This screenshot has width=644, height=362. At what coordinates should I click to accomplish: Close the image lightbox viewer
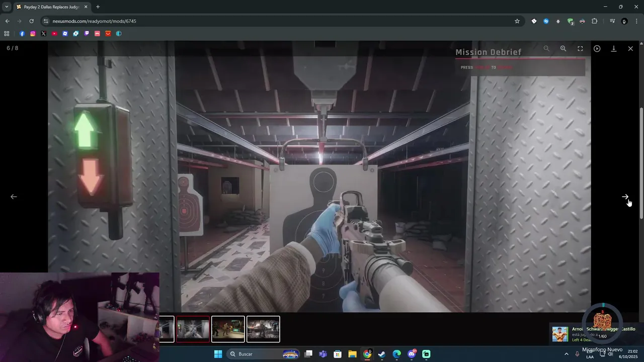[630, 48]
